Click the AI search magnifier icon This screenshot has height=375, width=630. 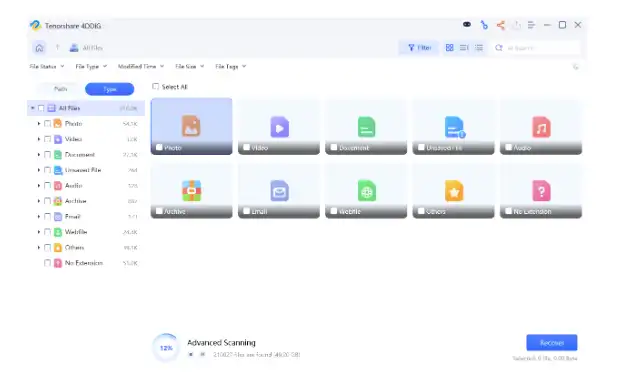pyautogui.click(x=499, y=48)
